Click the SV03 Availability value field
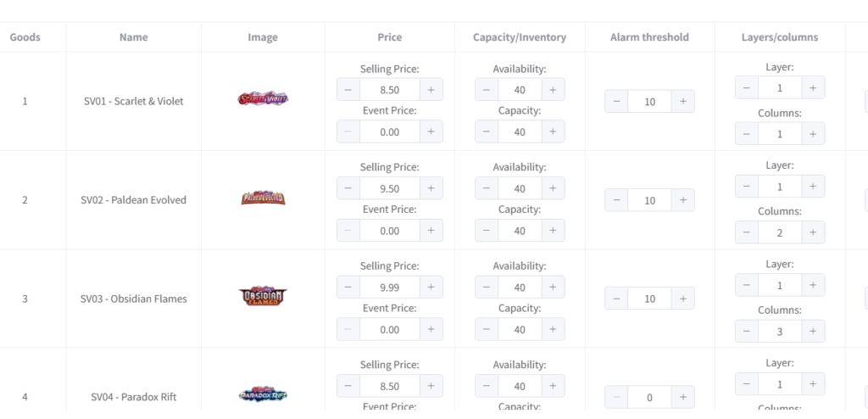Viewport: 868px width, 419px height. 520,287
